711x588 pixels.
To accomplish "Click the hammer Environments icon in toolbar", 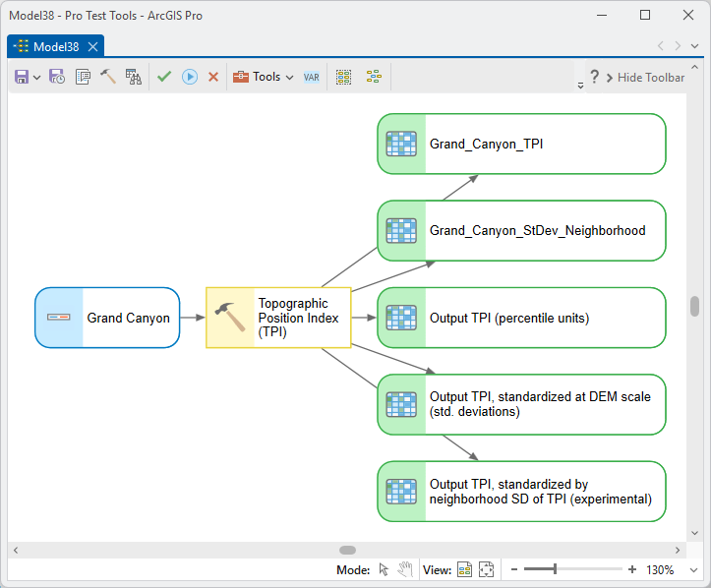I will pyautogui.click(x=108, y=77).
